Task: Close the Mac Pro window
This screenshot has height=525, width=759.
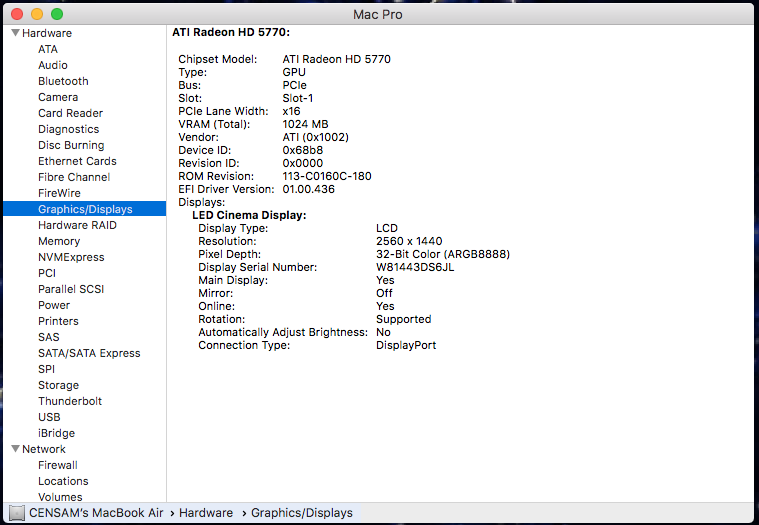Action: [17, 14]
